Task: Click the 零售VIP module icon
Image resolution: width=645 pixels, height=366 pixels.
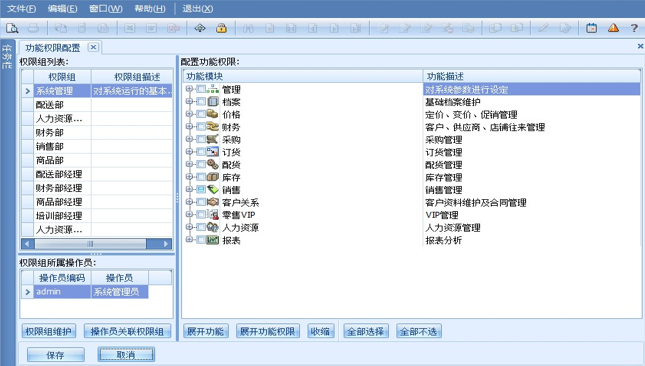Action: tap(213, 214)
